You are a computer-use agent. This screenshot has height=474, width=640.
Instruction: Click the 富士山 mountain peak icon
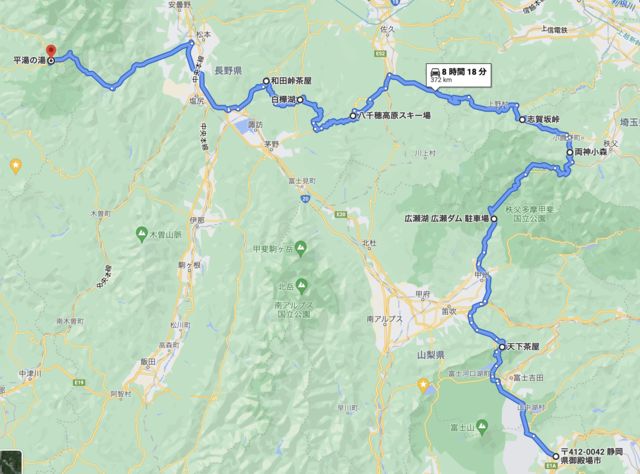coord(482,426)
